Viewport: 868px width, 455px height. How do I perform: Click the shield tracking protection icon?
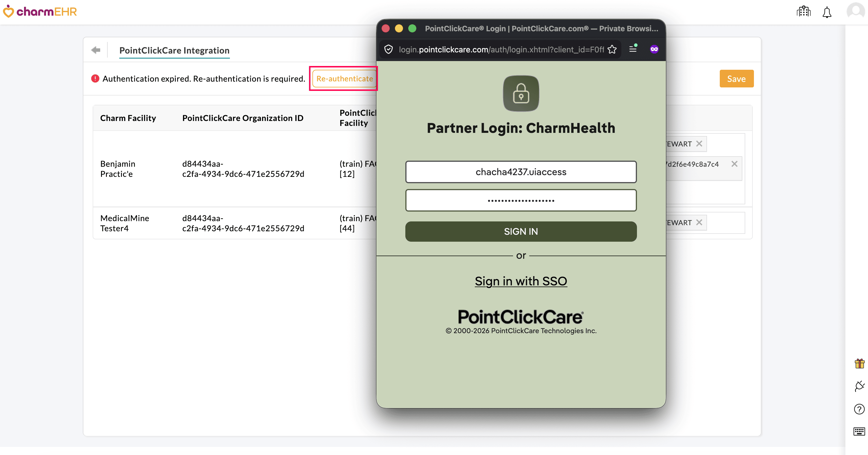(389, 49)
